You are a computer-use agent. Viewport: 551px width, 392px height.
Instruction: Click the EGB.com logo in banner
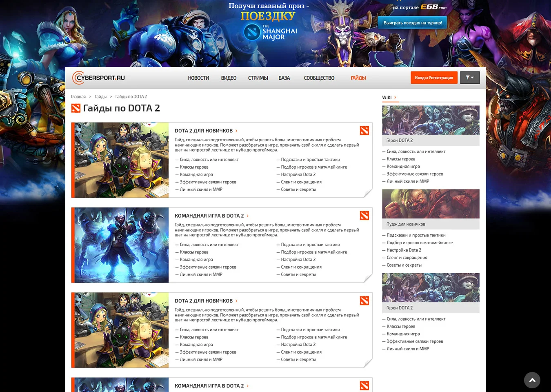click(x=433, y=7)
